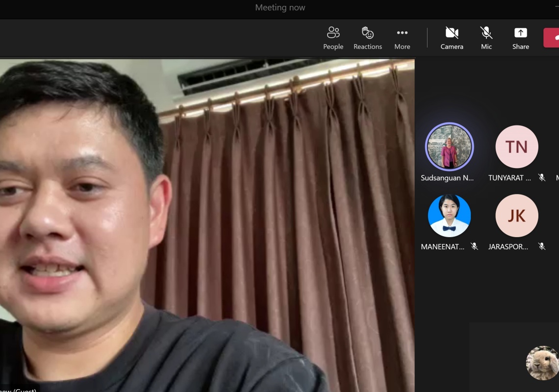Unmute the Mic
This screenshot has width=559, height=392.
486,38
